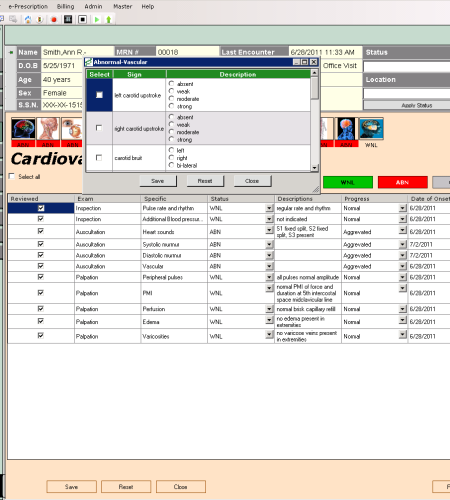This screenshot has width=450, height=500.
Task: Click the traffic light toolbar icon
Action: [x=40, y=19]
